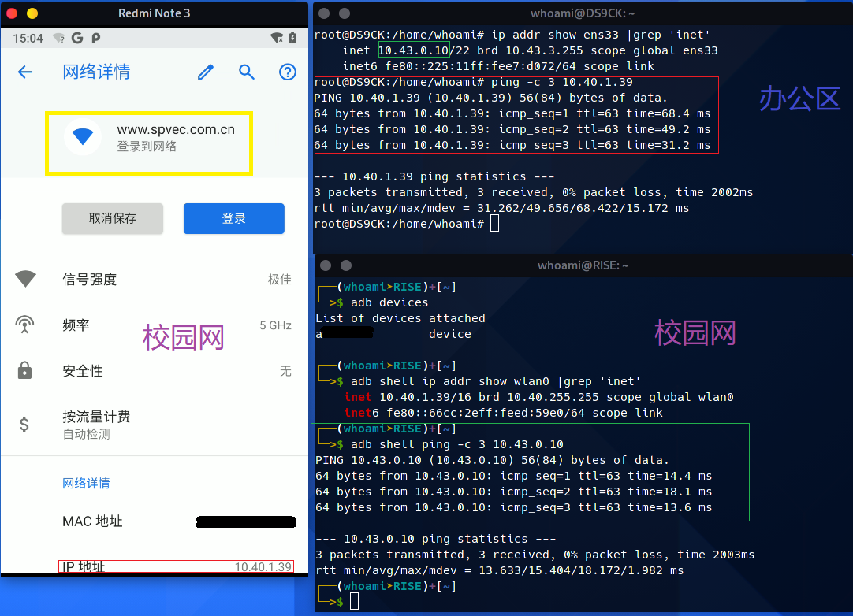This screenshot has height=616, width=853.
Task: Tap the security padlock icon
Action: coord(25,370)
